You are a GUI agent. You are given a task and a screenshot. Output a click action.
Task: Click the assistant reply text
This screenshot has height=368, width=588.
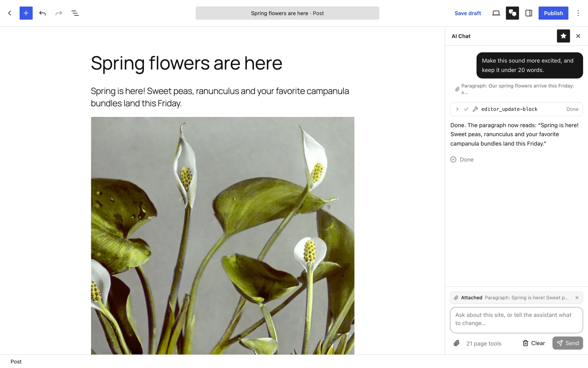click(514, 134)
